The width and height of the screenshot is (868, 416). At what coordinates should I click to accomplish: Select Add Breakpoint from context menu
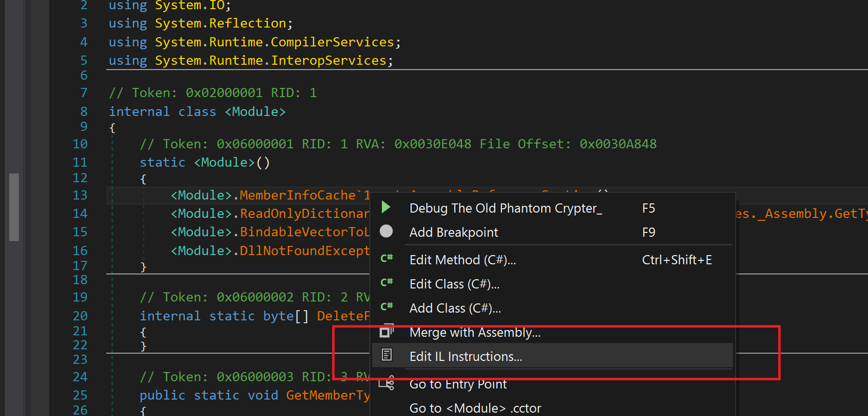[552, 232]
